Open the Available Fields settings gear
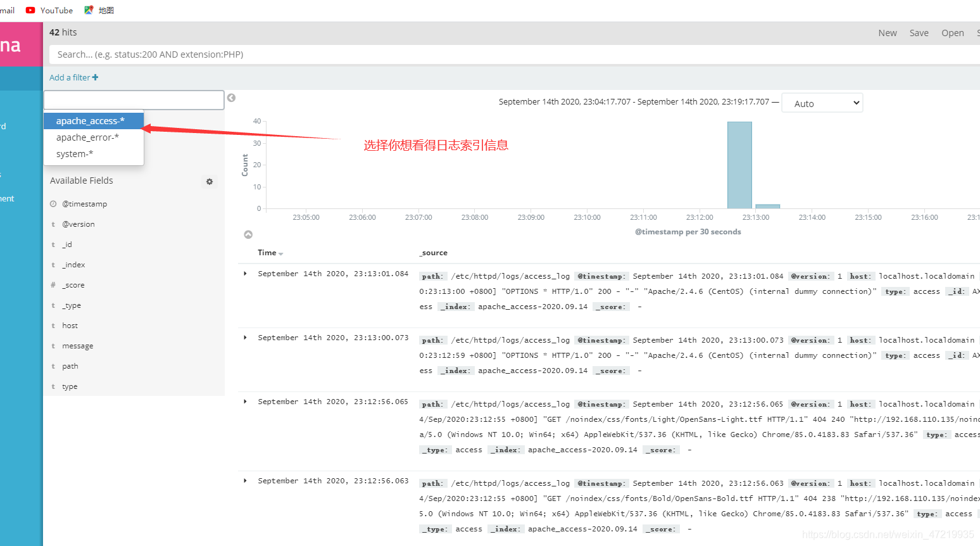 click(x=210, y=182)
